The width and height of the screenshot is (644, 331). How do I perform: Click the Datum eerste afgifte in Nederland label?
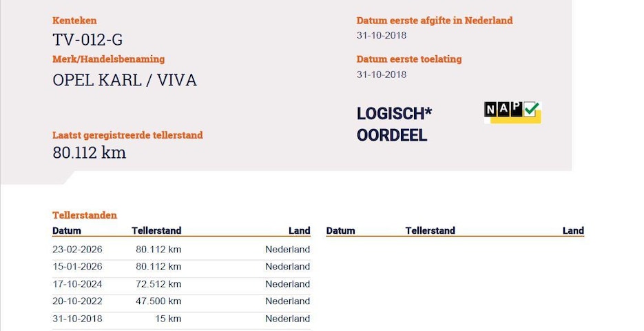[x=435, y=21]
